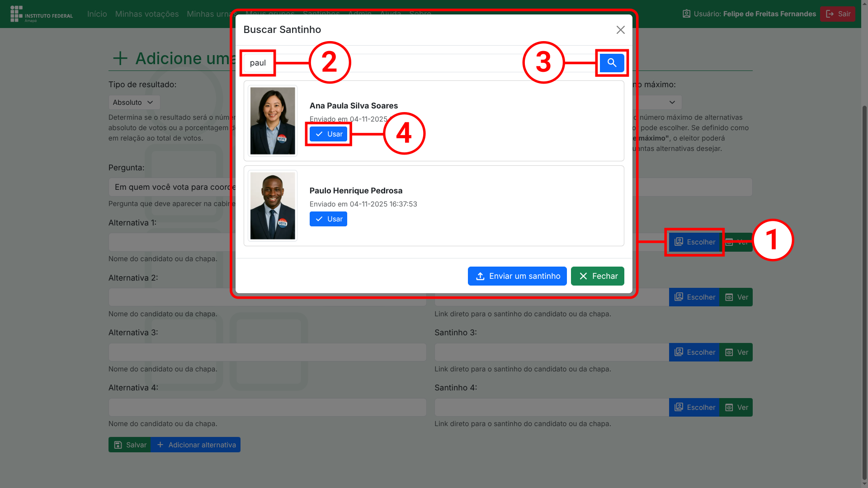Image resolution: width=868 pixels, height=488 pixels.
Task: Open Paulo Henrique's photo thumbnail
Action: click(x=273, y=206)
